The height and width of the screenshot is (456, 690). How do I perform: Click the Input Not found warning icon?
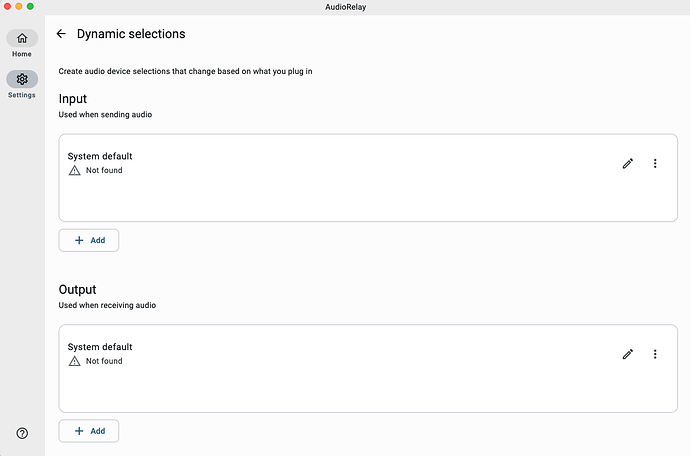pos(74,171)
